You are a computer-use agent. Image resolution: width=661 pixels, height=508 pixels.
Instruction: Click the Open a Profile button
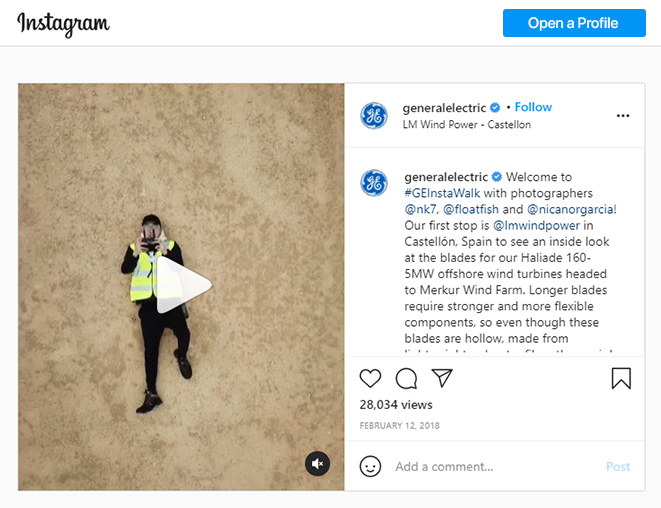[x=574, y=23]
